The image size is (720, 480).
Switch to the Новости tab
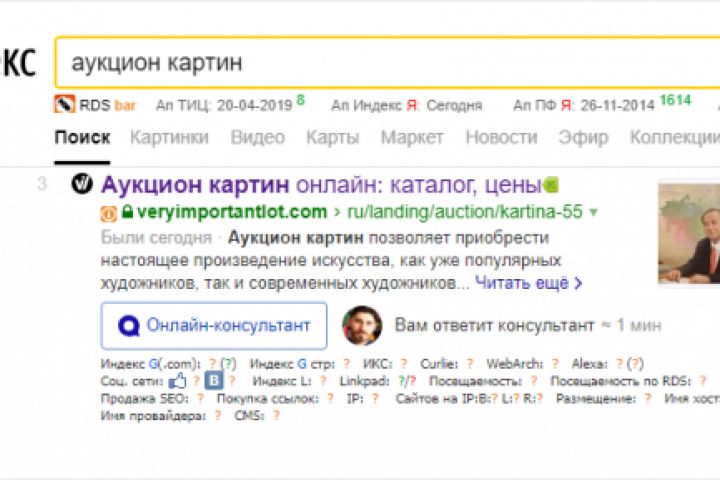coord(501,137)
